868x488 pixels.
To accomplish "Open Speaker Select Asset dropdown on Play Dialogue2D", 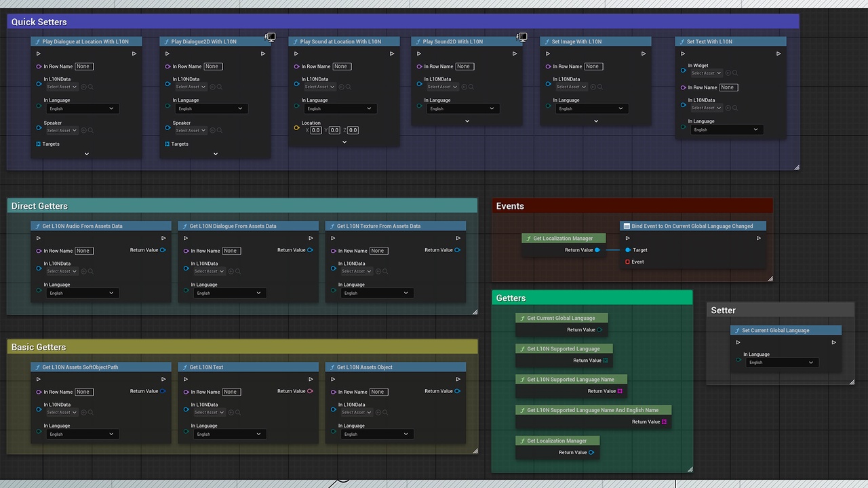I will point(190,131).
